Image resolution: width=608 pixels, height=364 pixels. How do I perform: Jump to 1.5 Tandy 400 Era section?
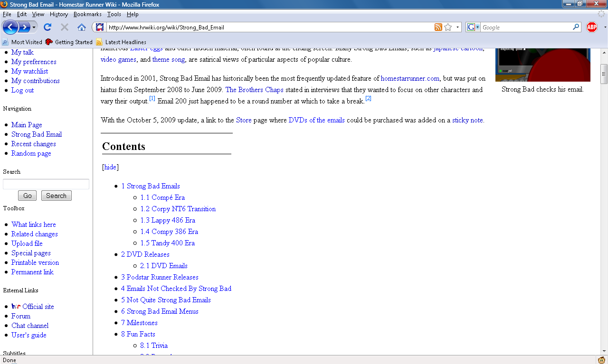point(168,243)
